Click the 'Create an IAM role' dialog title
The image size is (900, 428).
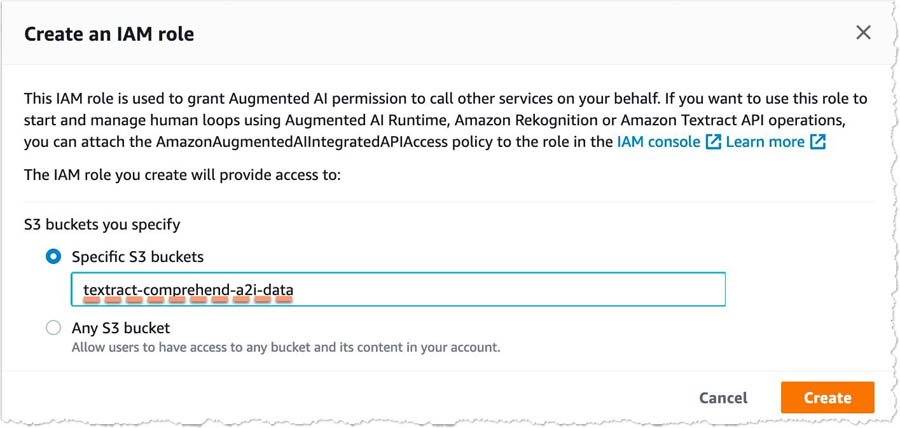(109, 34)
